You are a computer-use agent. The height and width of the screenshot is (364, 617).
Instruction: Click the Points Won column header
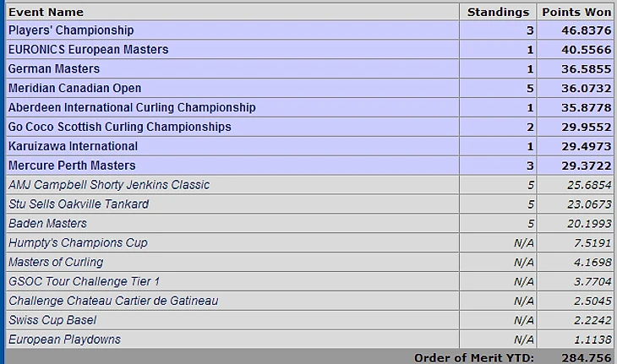point(576,12)
